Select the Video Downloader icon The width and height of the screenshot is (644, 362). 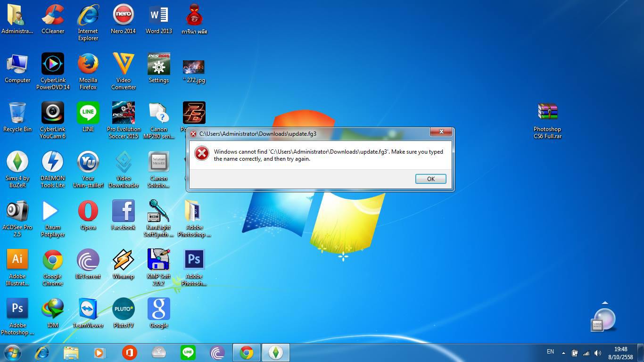click(124, 170)
